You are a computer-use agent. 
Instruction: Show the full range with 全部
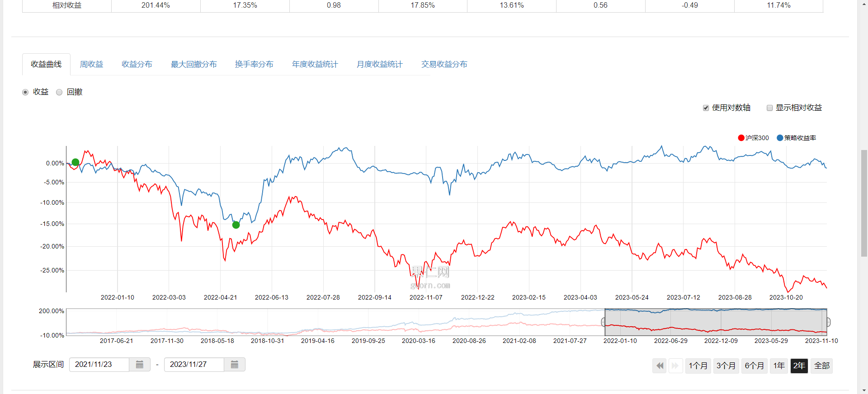(822, 366)
